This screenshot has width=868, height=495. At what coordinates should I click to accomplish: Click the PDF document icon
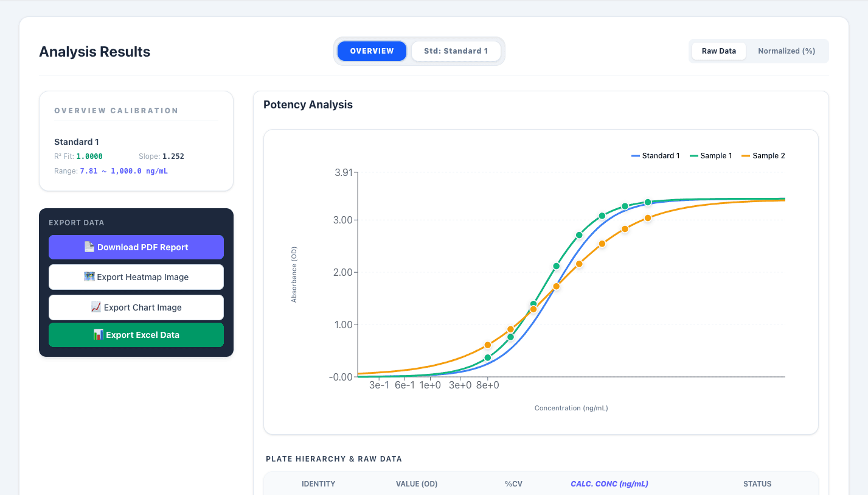tap(89, 247)
